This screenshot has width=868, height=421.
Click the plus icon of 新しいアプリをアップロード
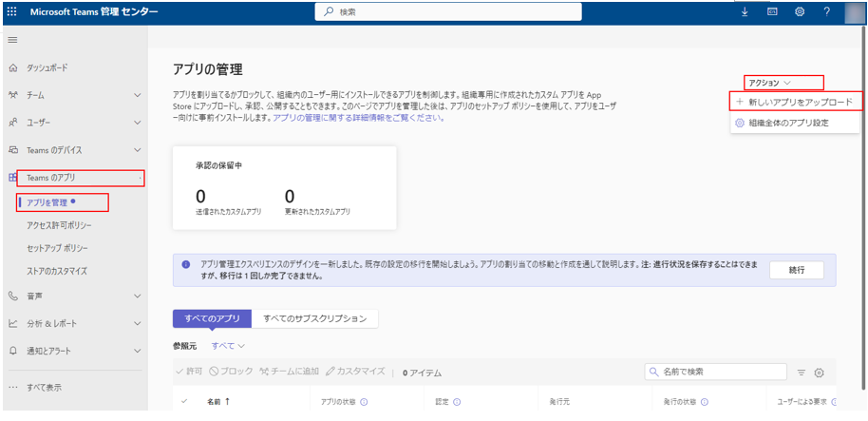coord(739,102)
